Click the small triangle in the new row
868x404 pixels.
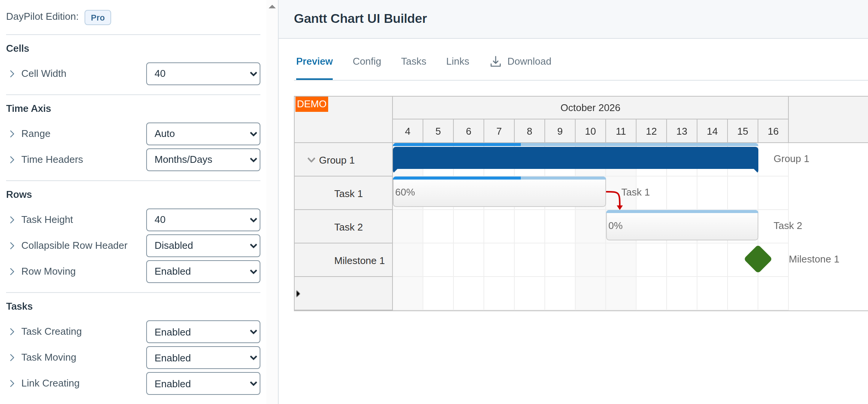(298, 294)
